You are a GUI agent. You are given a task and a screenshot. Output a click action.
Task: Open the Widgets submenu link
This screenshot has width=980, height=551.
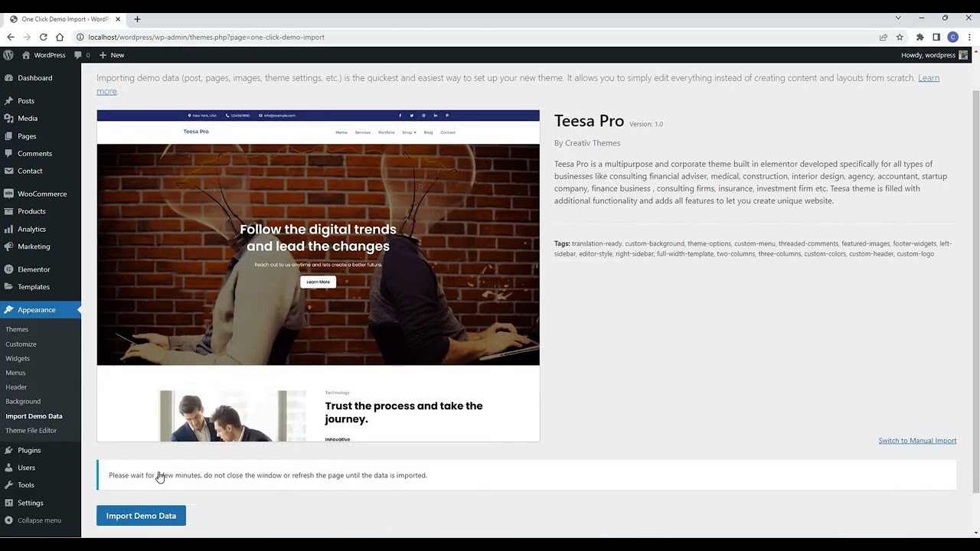tap(18, 358)
